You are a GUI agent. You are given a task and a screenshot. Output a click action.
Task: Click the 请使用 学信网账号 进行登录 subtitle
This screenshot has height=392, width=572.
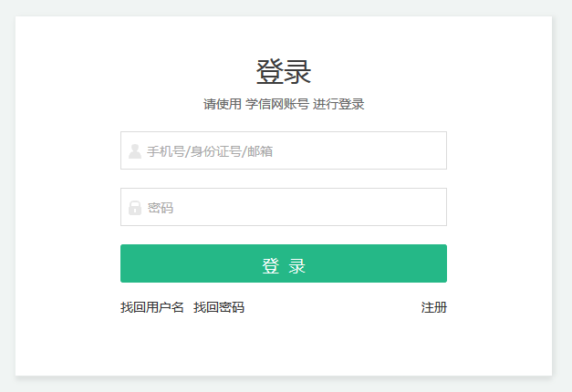pos(284,104)
